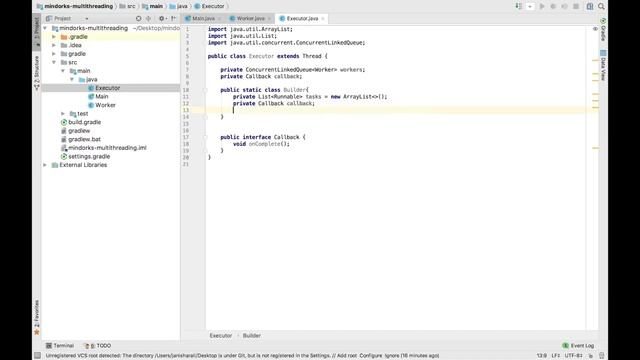
Task: Open Project panel settings gear
Action: [162, 18]
